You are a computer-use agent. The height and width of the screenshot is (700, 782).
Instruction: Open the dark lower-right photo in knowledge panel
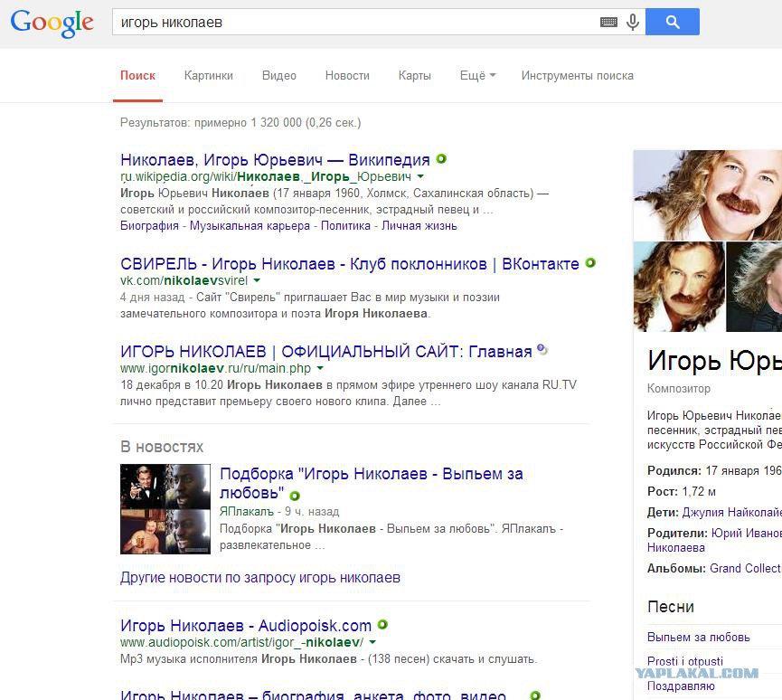754,287
